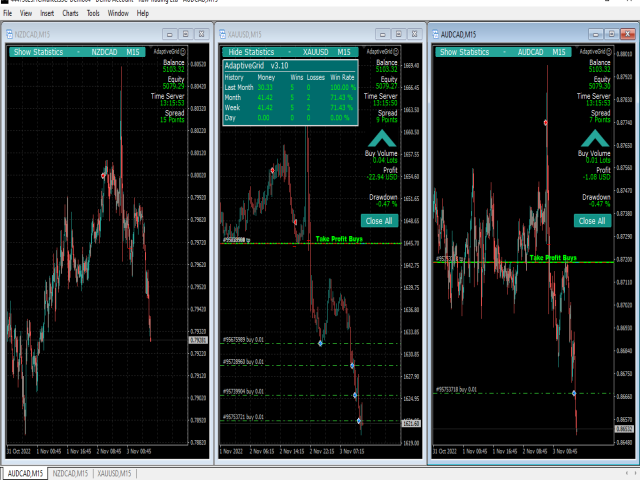Viewport: 640px width, 480px height.
Task: Select the AUDCAD,M15 bottom tab
Action: [24, 472]
